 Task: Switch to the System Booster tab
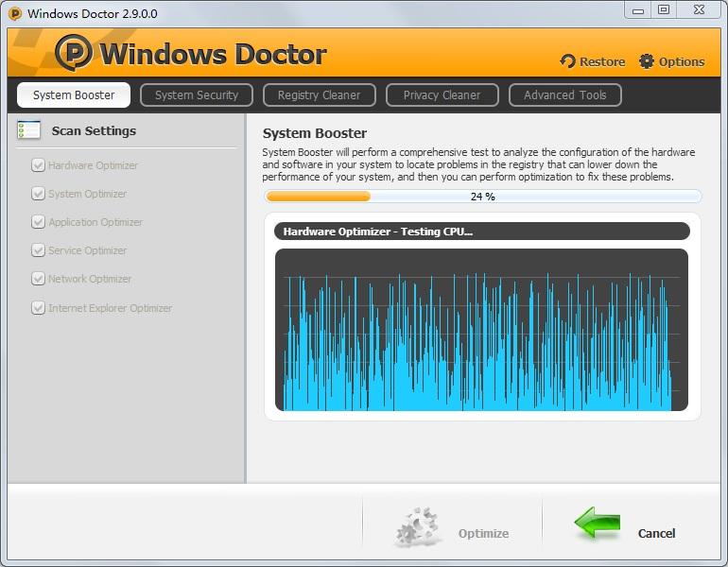coord(74,95)
